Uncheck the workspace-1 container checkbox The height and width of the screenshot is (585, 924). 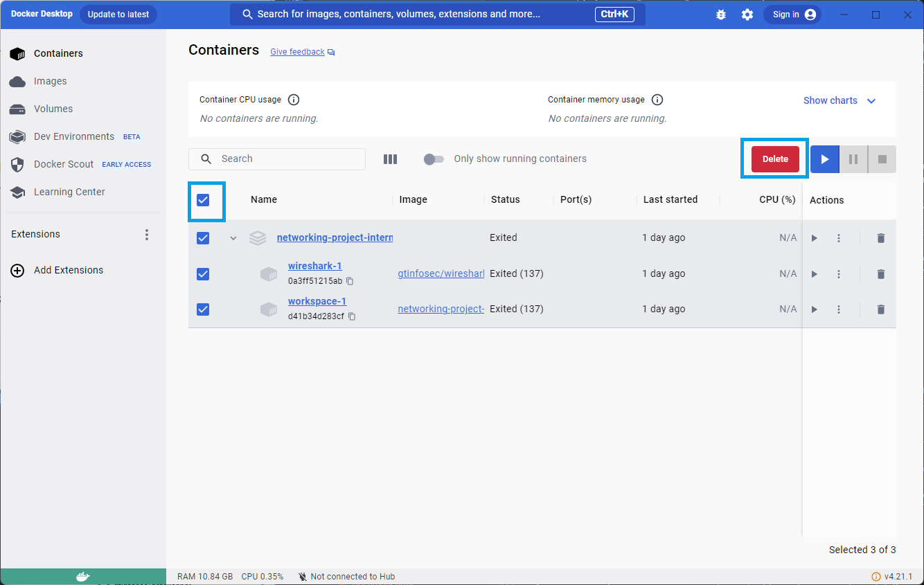pyautogui.click(x=203, y=309)
